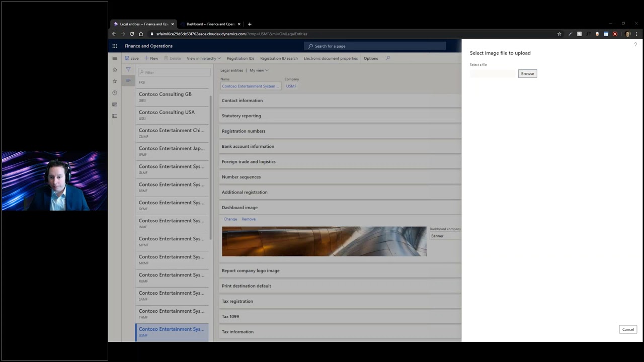Image resolution: width=644 pixels, height=362 pixels.
Task: Close the Dashboard browser tab
Action: tap(239, 24)
